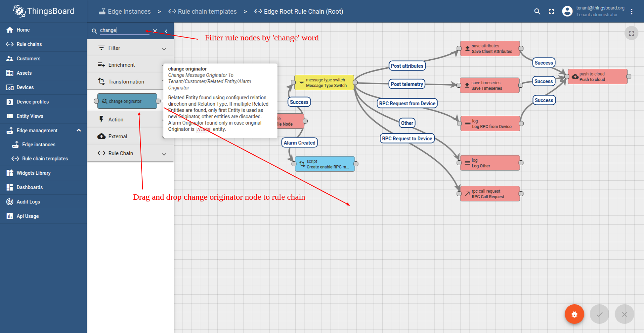Select the Save Client Attributes node
Viewport: 644px width, 333px height.
(490, 48)
